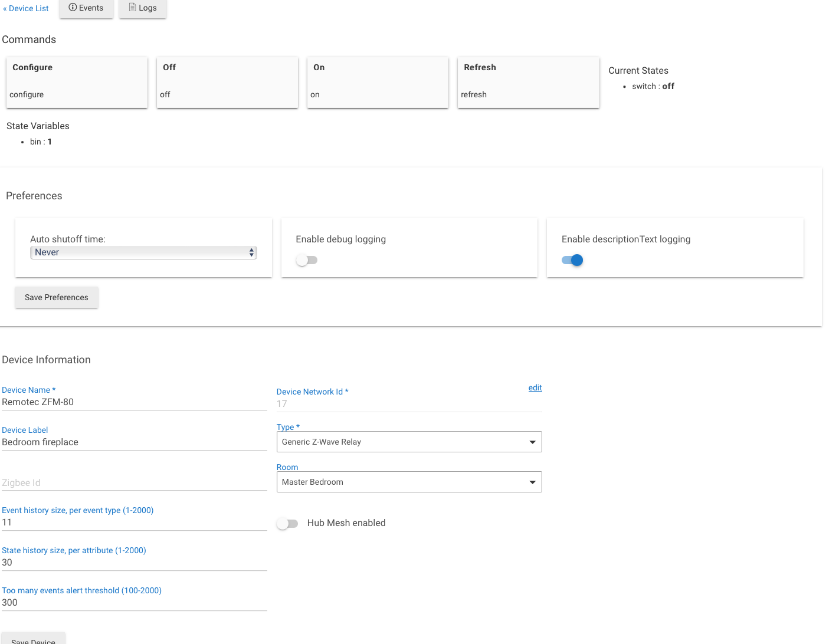The height and width of the screenshot is (644, 826).
Task: Open the Auto shutoff time dropdown
Action: [143, 252]
